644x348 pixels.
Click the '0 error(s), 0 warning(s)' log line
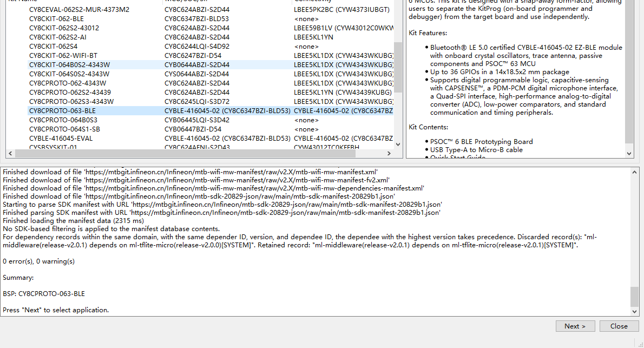38,261
